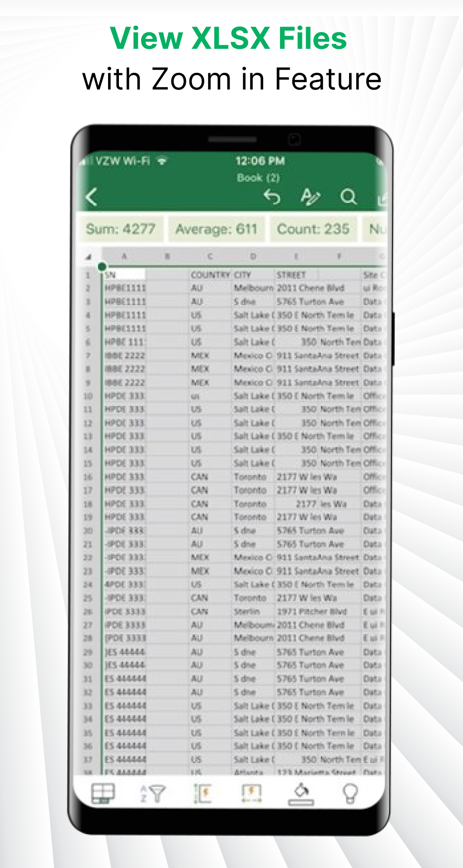
Task: Select CAN country cell in row 16
Action: click(210, 477)
